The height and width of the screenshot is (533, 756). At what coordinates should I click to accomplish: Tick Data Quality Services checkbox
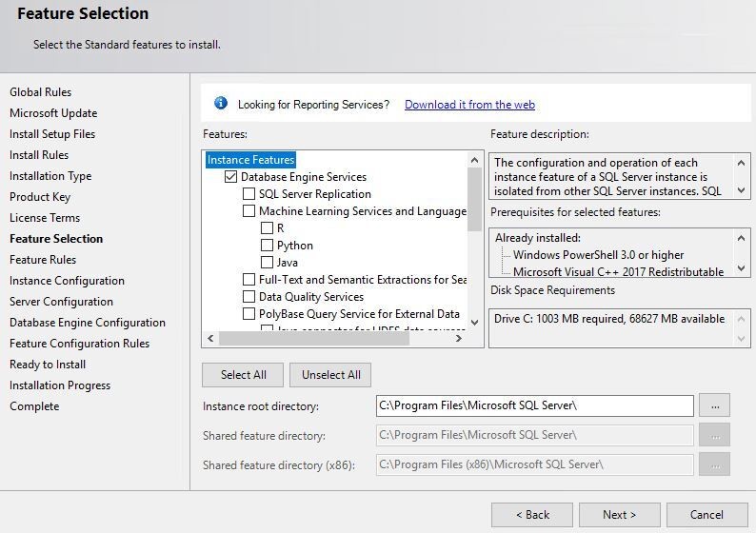249,296
